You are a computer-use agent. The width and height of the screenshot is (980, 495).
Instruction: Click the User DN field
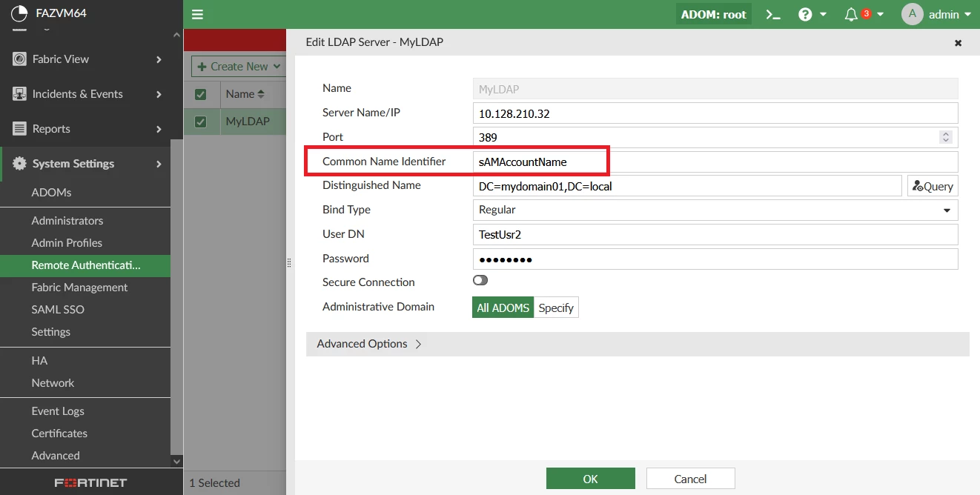[x=715, y=234]
